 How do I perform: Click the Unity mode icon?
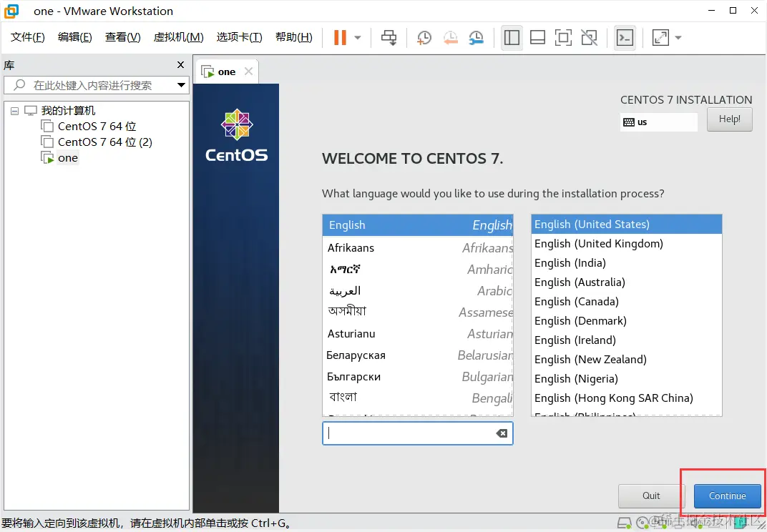click(x=589, y=38)
